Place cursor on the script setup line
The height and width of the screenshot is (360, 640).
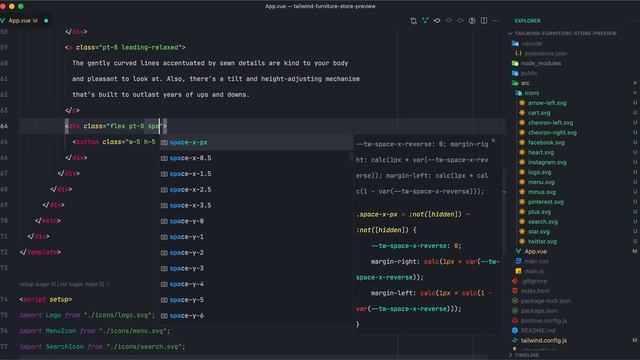click(x=46, y=300)
